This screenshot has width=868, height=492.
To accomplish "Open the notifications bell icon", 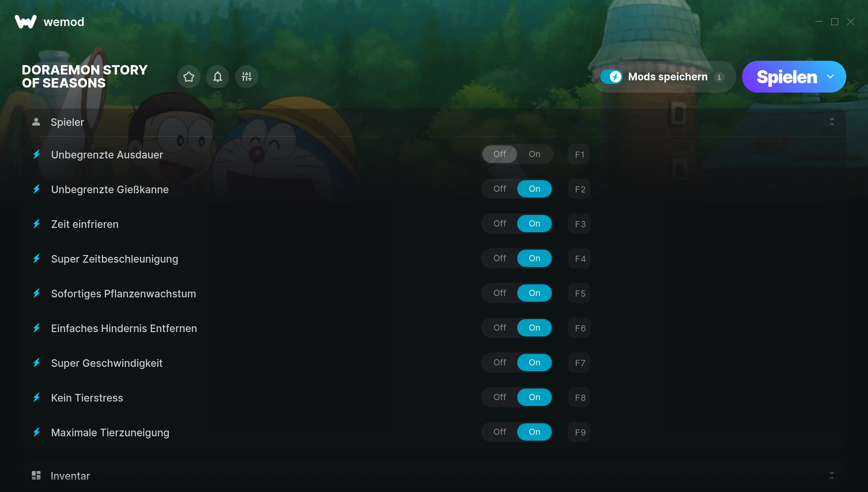I will [x=218, y=77].
